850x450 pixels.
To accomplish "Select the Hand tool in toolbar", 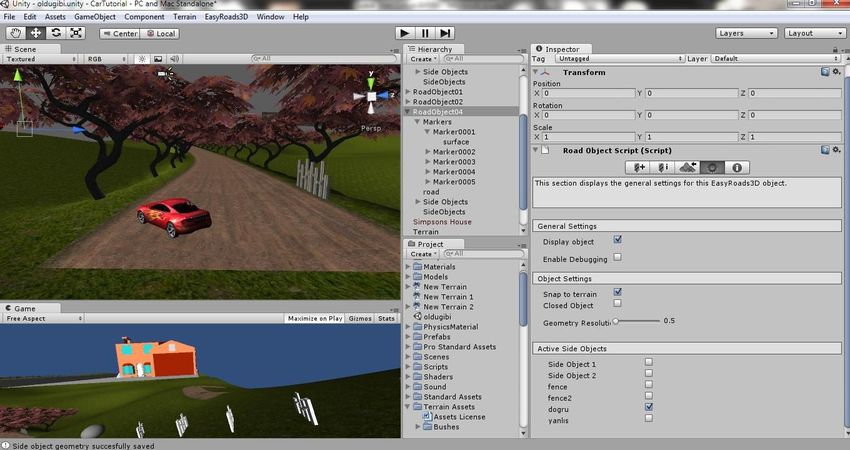I will pyautogui.click(x=16, y=33).
